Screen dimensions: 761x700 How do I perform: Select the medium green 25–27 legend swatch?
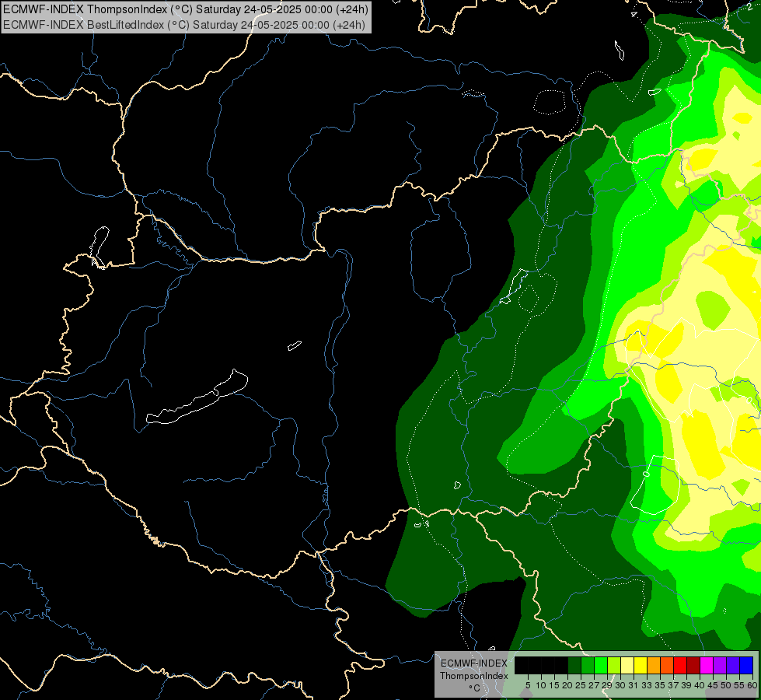click(x=588, y=665)
